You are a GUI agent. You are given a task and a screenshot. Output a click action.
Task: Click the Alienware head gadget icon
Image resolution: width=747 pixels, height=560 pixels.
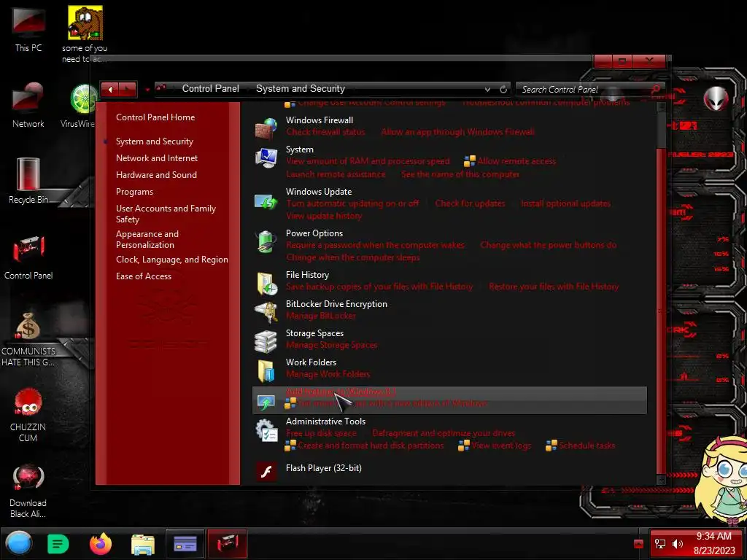pyautogui.click(x=716, y=98)
